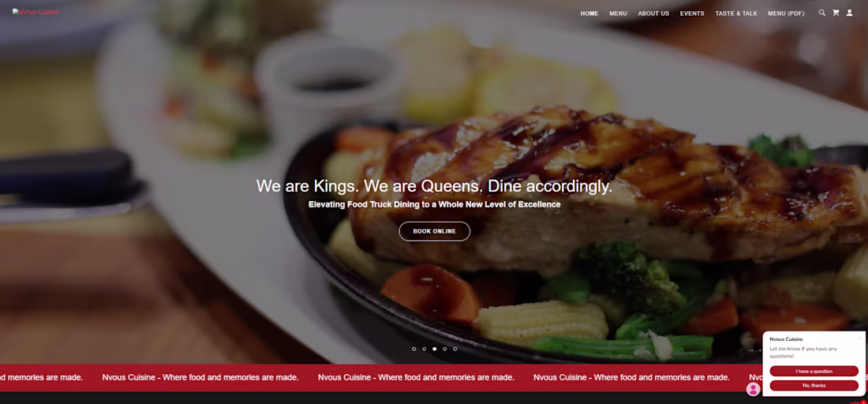
Task: Click the BOOK ONLINE button
Action: pyautogui.click(x=435, y=231)
